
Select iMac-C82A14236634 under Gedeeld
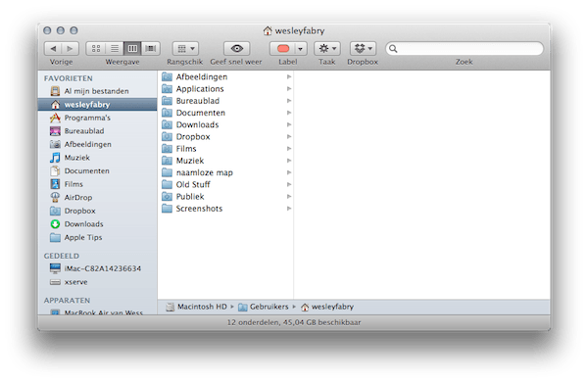(97, 268)
